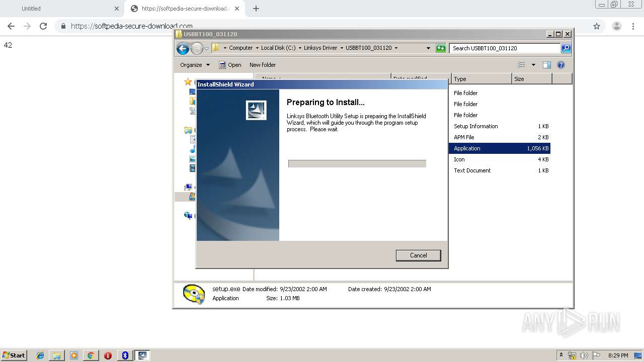Refresh the Explorer folder view
The height and width of the screenshot is (362, 644).
[x=441, y=48]
